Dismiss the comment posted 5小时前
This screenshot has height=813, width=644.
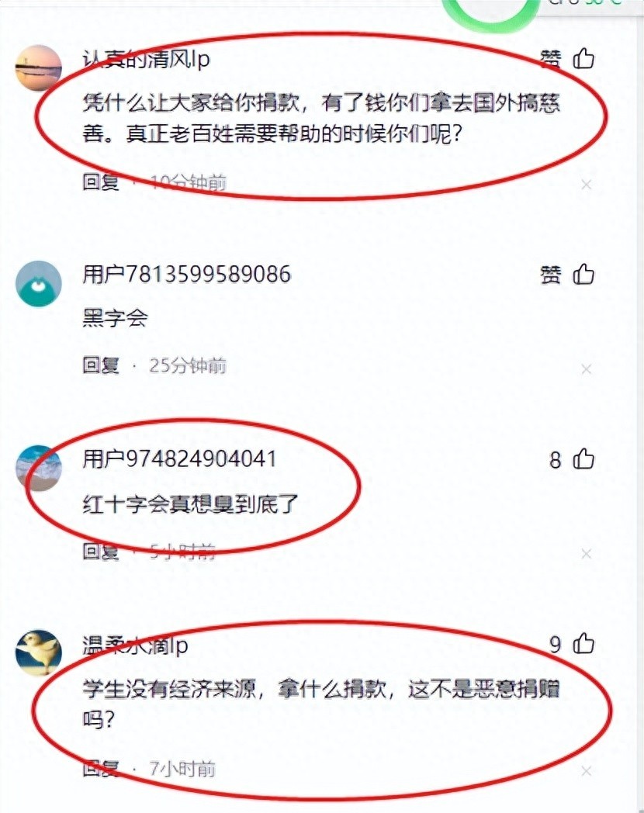pos(586,554)
